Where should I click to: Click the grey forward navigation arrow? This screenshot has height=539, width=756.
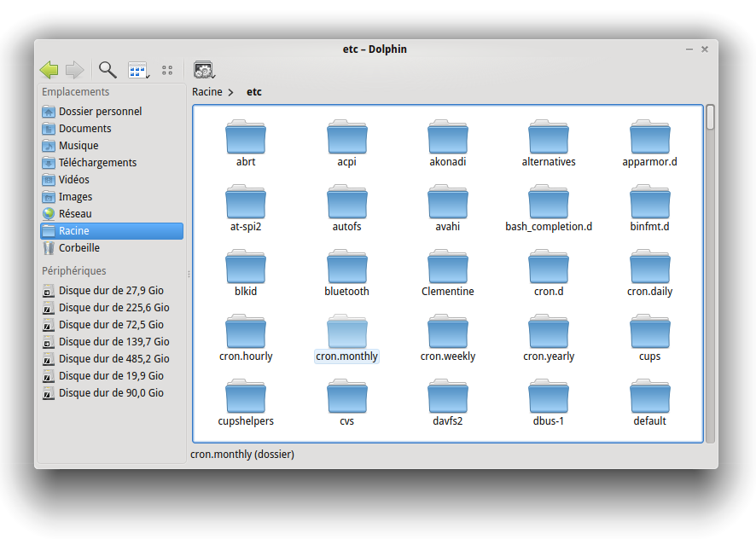(x=75, y=70)
